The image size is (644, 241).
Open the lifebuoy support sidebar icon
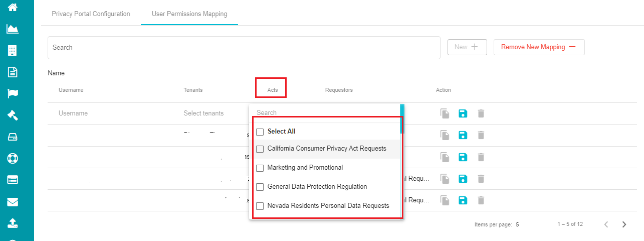point(13,158)
